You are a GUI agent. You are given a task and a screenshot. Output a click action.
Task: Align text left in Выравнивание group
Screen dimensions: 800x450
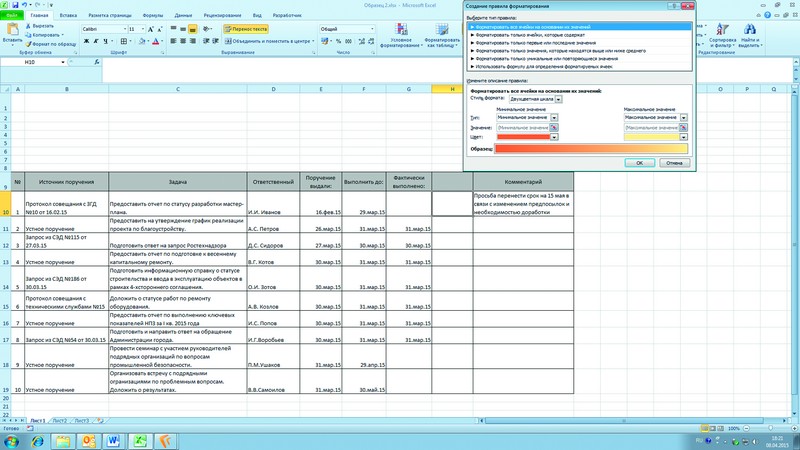[173, 41]
